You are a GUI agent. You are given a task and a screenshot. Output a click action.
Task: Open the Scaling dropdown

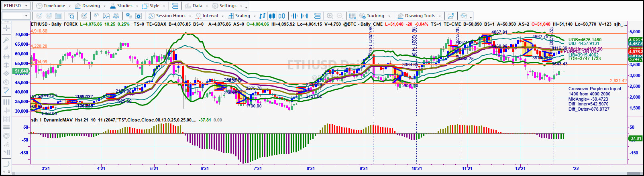click(242, 16)
